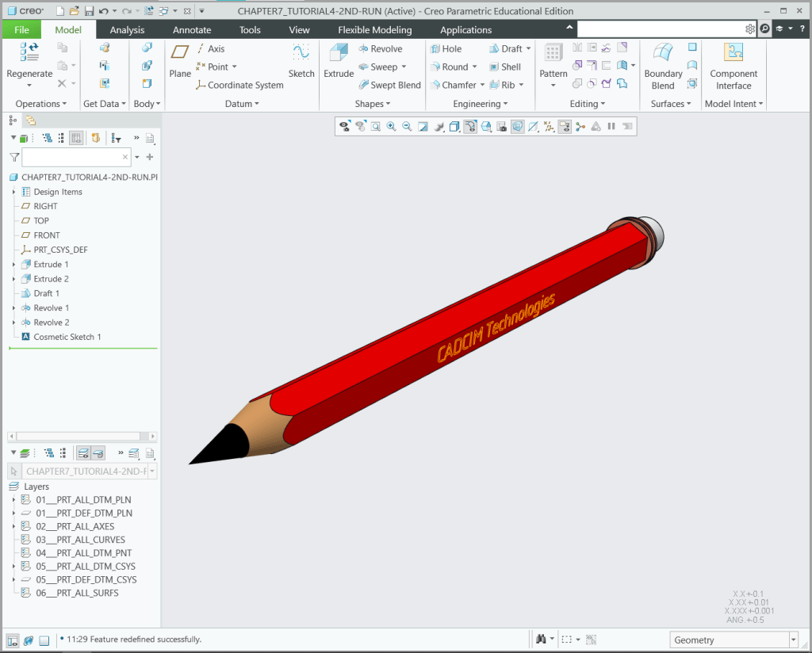Click the Regenerate icon
The width and height of the screenshot is (812, 653).
click(x=29, y=53)
